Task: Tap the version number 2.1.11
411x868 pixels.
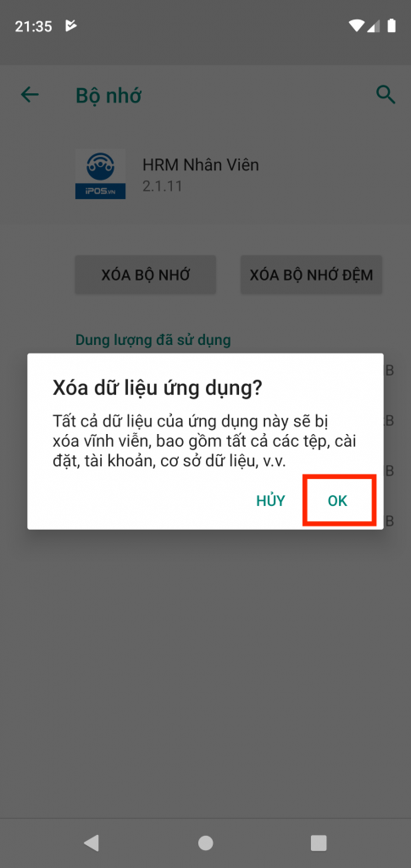Action: click(163, 186)
